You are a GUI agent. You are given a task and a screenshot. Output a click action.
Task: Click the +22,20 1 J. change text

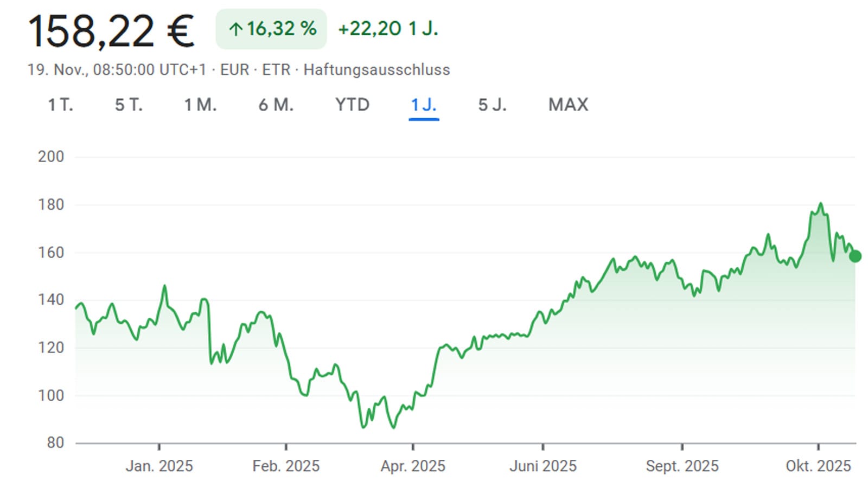[x=388, y=29]
